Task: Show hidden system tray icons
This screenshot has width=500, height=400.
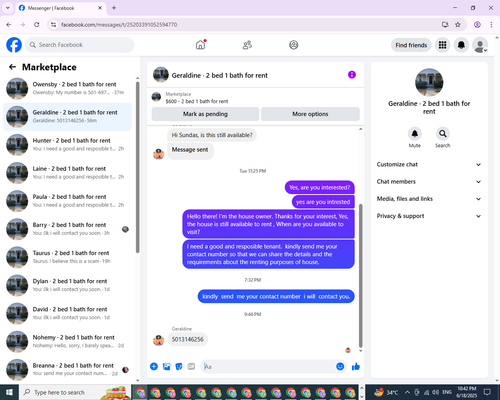Action: pos(407,392)
